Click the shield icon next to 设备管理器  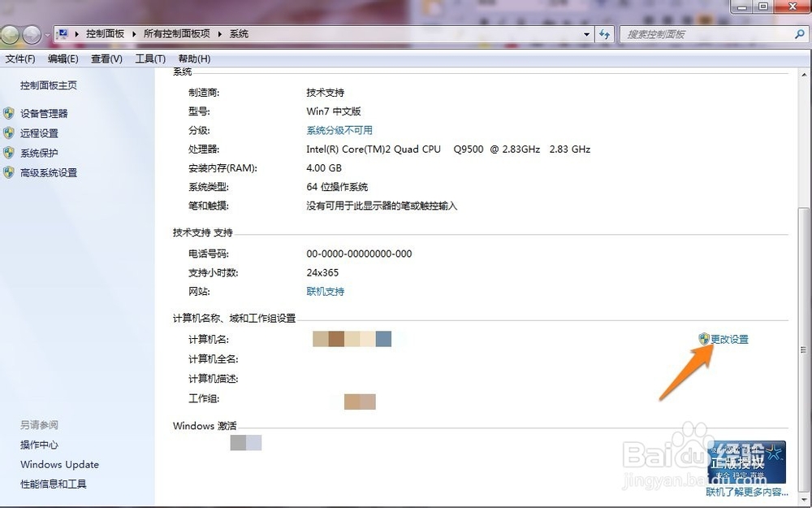point(8,113)
